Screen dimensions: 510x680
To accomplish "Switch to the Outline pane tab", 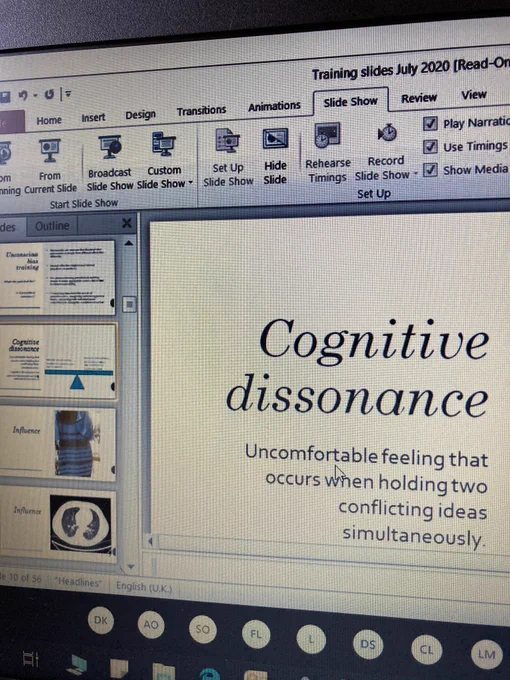I will (52, 226).
